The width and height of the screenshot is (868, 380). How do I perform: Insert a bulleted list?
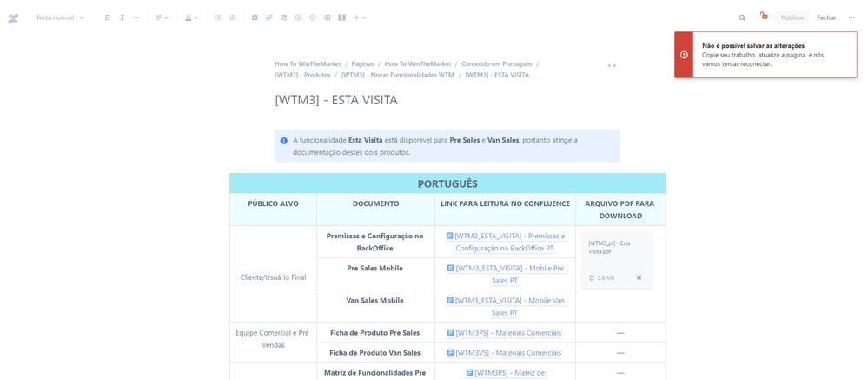[218, 17]
